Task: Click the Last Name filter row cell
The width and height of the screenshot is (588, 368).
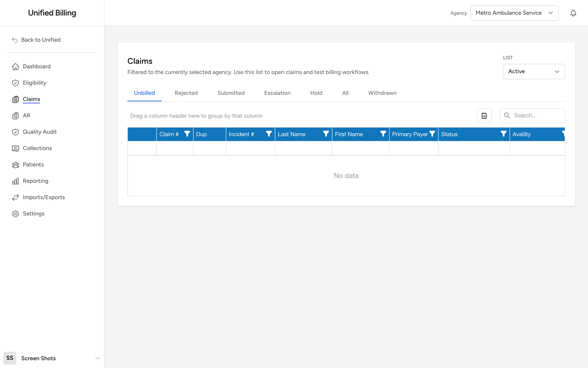Action: [303, 148]
